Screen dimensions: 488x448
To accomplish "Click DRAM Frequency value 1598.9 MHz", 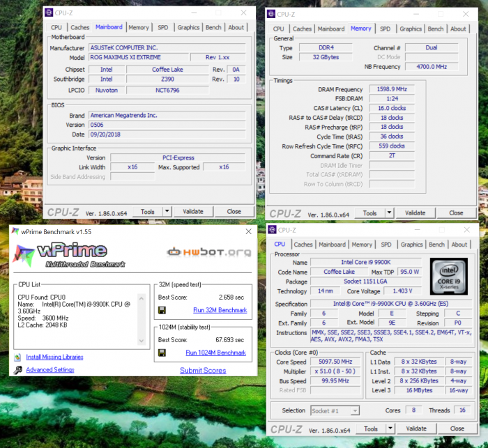I will click(392, 89).
